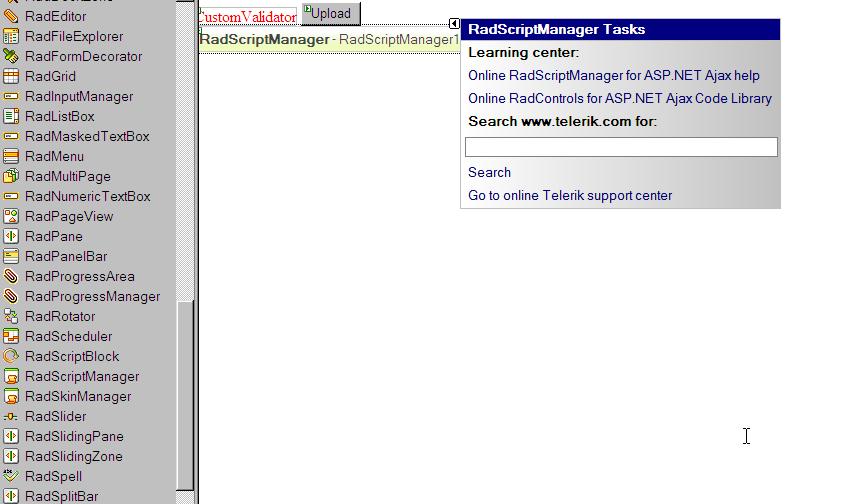Click the RadEditor label in toolbox
Screen dimensions: 850x504
pyautogui.click(x=56, y=16)
